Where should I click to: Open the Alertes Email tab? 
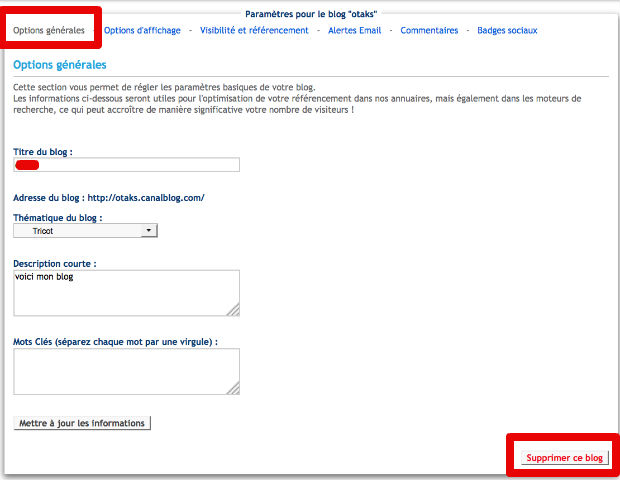point(356,31)
